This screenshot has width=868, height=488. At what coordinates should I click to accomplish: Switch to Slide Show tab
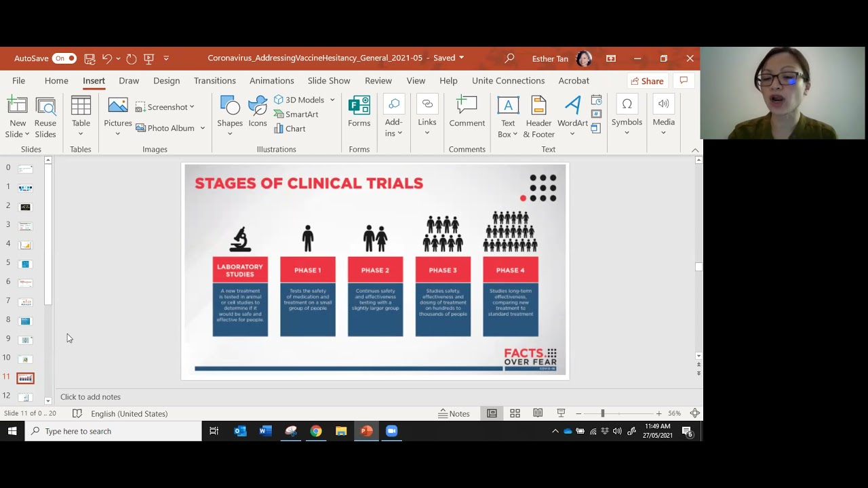pos(329,81)
